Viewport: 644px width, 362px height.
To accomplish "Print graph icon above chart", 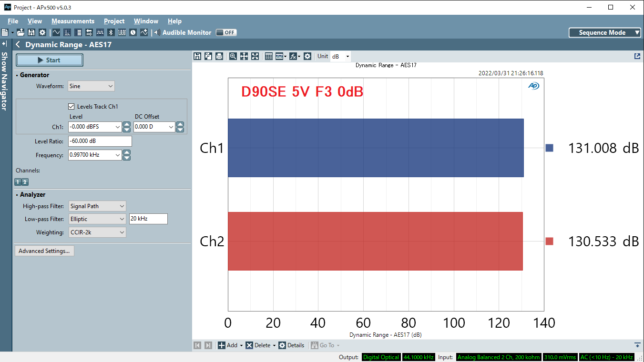I will pos(219,56).
